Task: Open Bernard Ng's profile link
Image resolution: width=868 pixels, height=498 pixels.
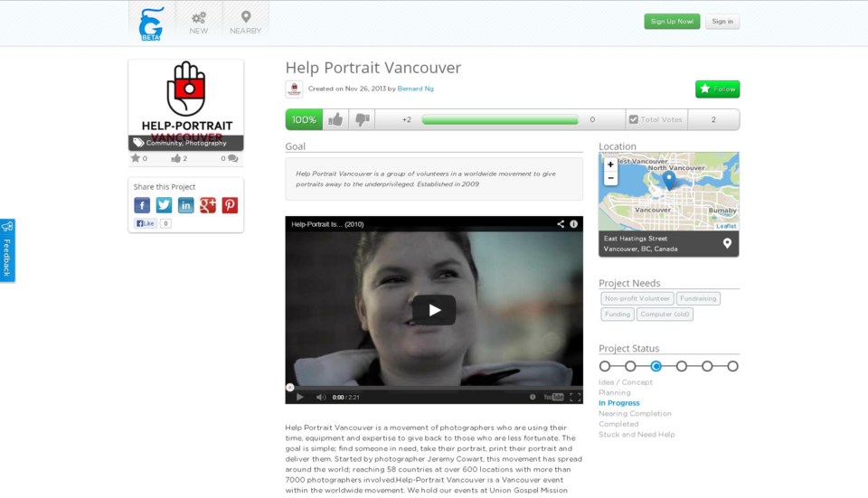Action: click(x=415, y=89)
